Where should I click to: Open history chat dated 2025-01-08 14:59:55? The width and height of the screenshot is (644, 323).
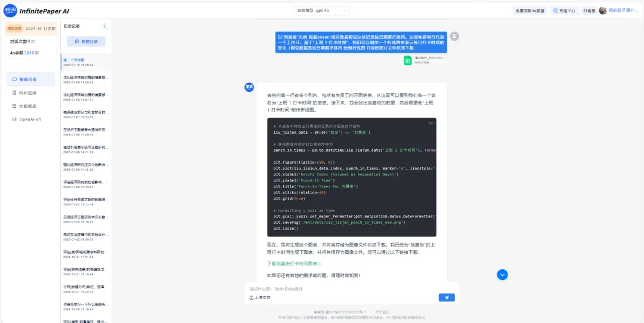click(86, 79)
